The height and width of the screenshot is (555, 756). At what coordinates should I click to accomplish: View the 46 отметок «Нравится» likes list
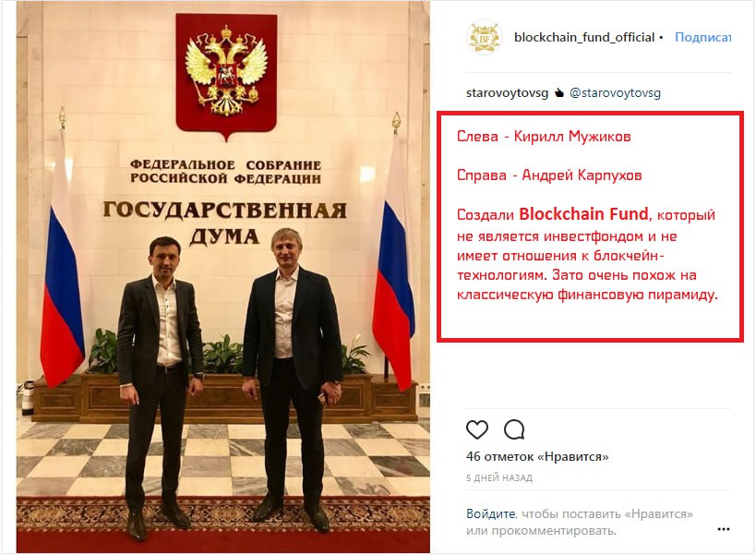(537, 457)
